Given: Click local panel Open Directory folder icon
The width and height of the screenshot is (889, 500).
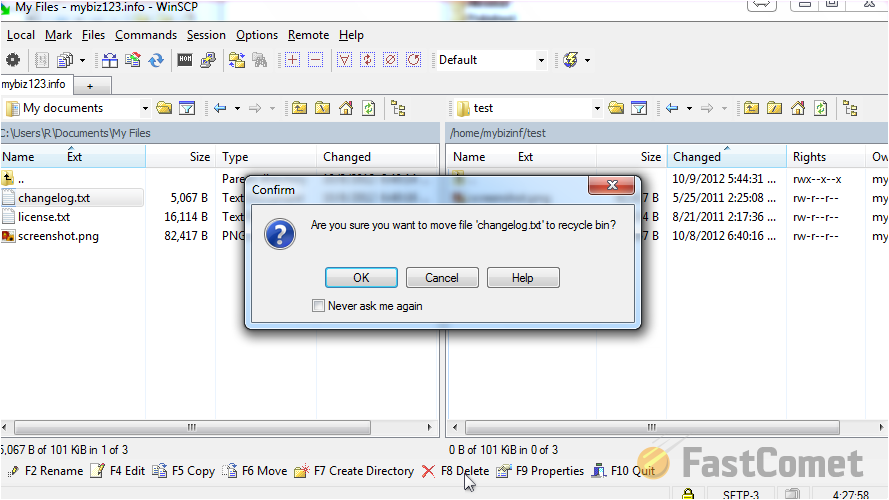Looking at the screenshot, I should pyautogui.click(x=164, y=108).
